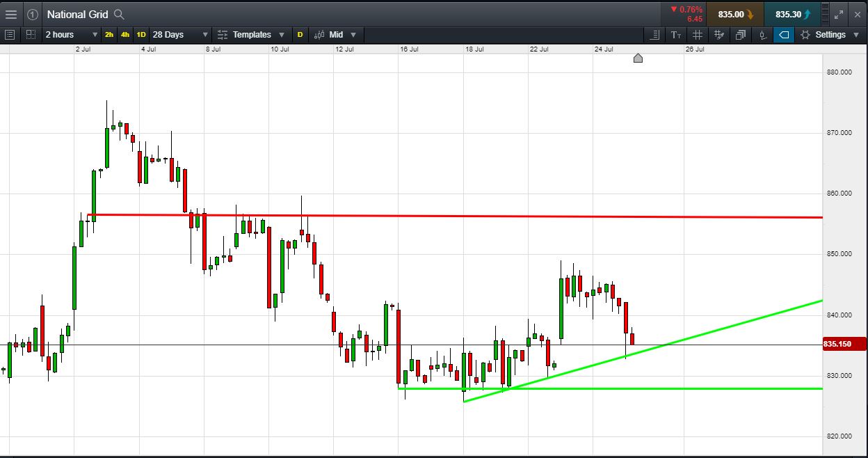Select the green rising trend line

643,351
